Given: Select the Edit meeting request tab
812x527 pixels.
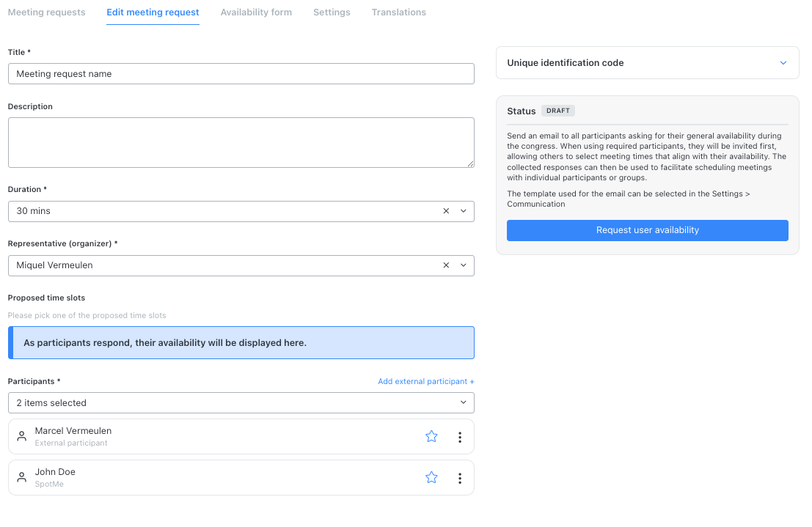Looking at the screenshot, I should tap(153, 12).
